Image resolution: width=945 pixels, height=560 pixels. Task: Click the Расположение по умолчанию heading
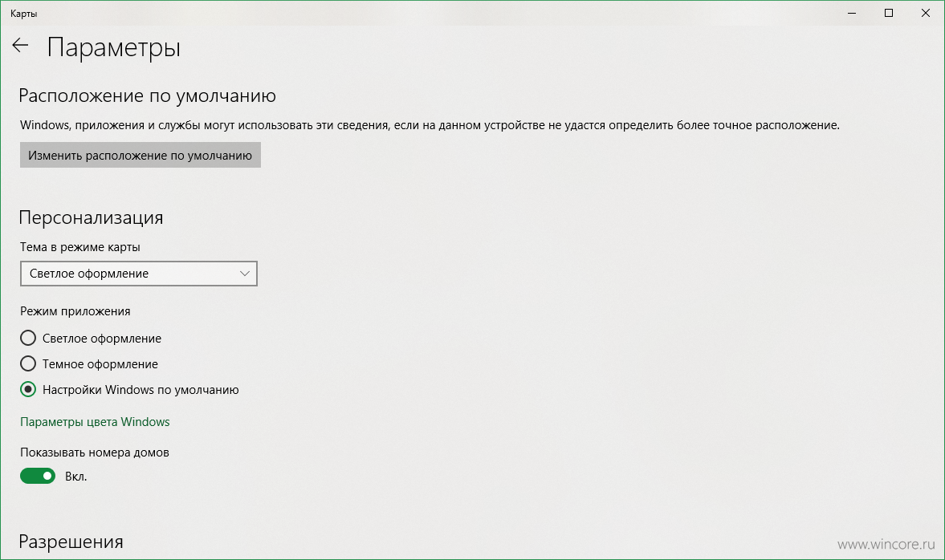(147, 95)
